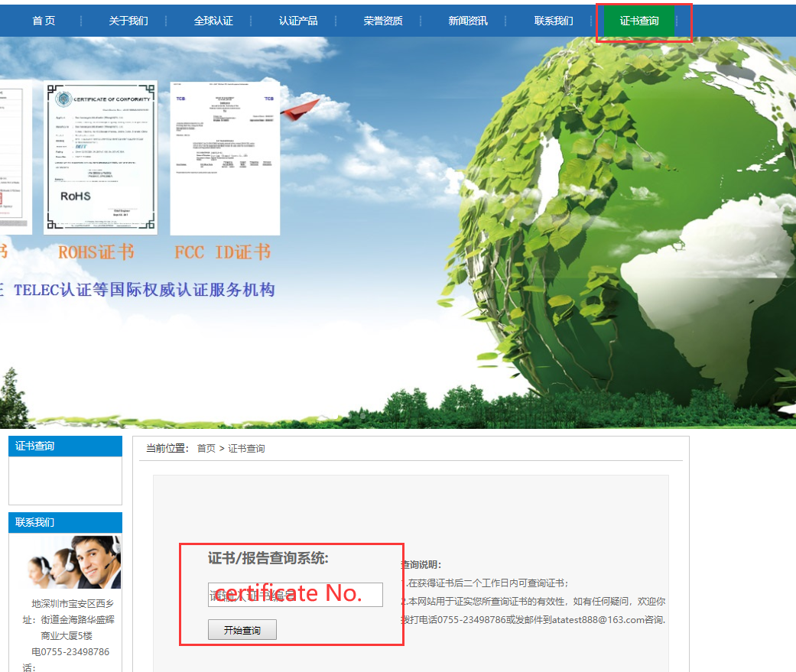Open the FCC ID certificate thumbnail image

[x=225, y=157]
